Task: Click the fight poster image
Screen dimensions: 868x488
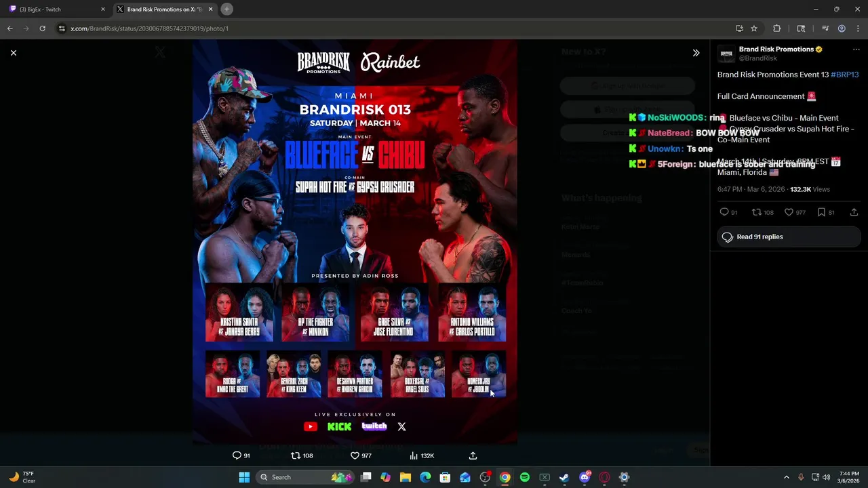Action: pos(355,242)
